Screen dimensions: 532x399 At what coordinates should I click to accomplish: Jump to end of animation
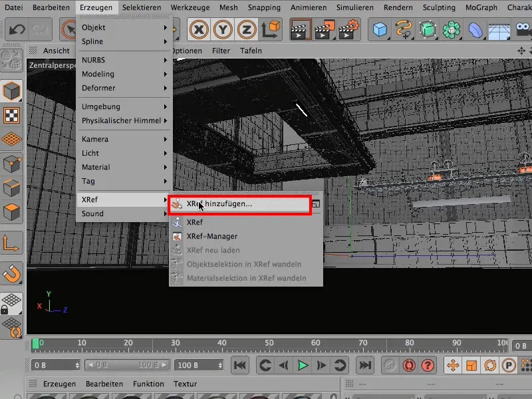[365, 365]
